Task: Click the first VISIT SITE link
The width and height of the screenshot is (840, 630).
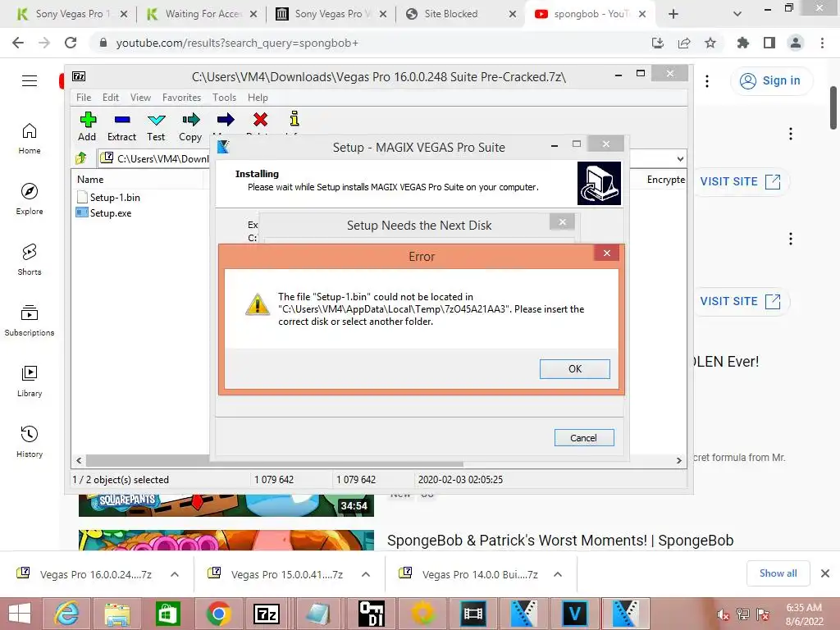Action: click(740, 181)
